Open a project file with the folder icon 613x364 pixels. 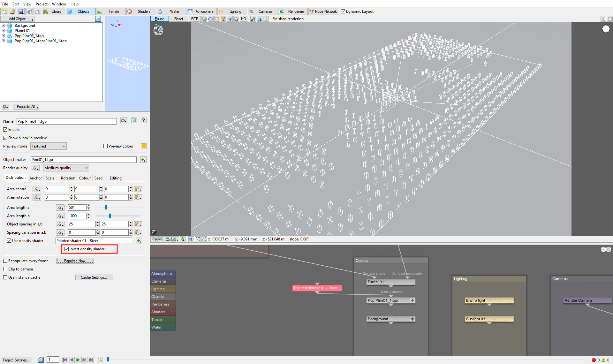tap(12, 11)
